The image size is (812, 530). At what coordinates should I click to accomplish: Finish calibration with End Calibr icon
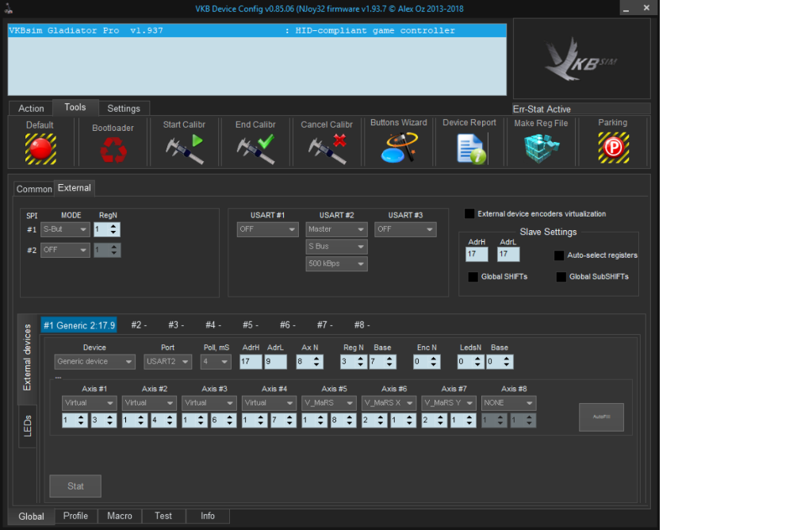(255, 148)
